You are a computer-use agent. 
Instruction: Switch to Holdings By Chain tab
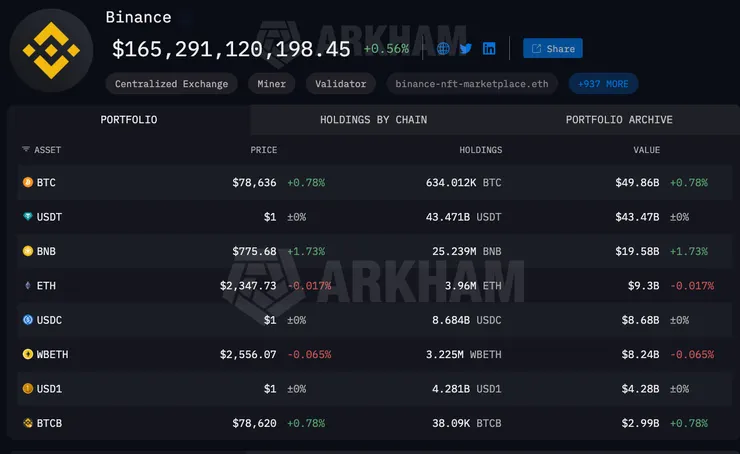tap(373, 120)
